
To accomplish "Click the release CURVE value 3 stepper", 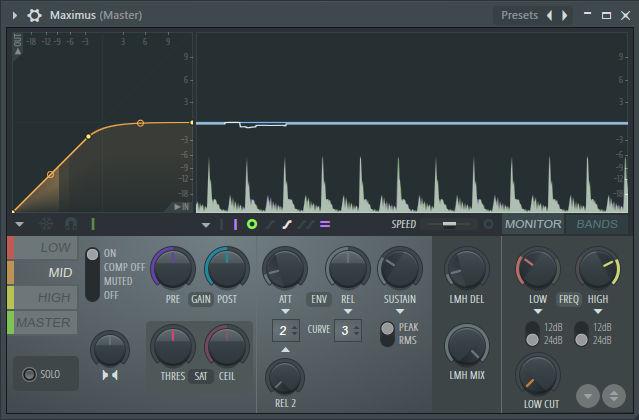I will [x=348, y=330].
